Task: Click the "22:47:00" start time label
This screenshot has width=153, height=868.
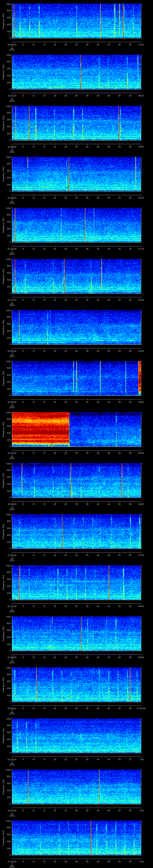Action: click(12, 96)
